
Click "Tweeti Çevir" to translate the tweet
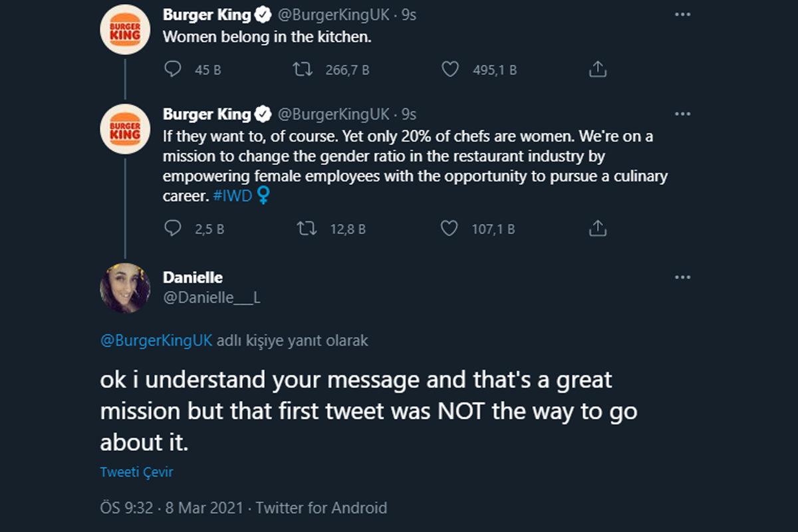(x=136, y=472)
